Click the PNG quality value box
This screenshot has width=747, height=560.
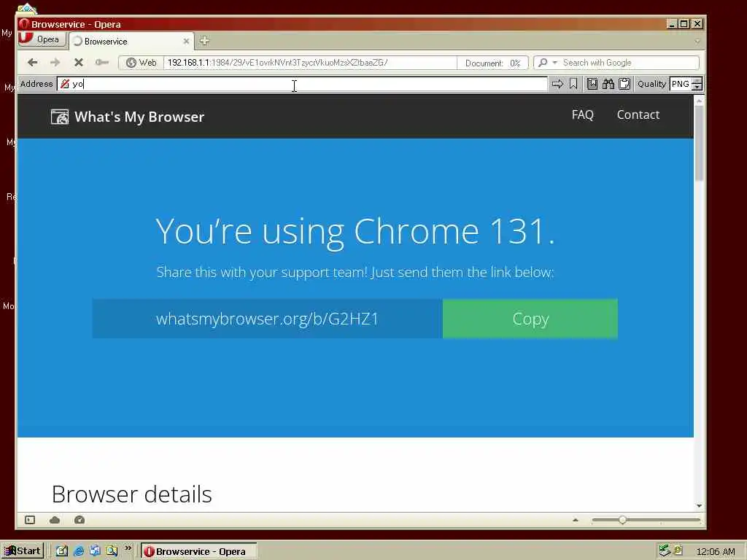coord(681,85)
